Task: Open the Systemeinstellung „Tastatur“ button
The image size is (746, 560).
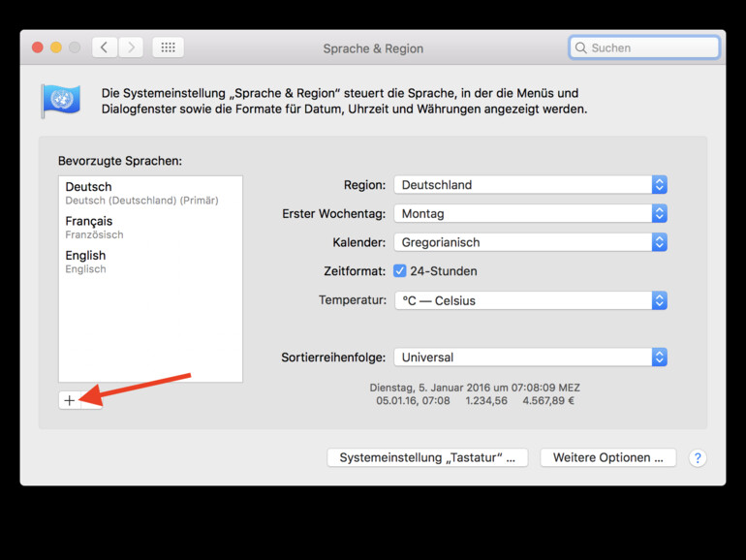Action: coord(427,457)
